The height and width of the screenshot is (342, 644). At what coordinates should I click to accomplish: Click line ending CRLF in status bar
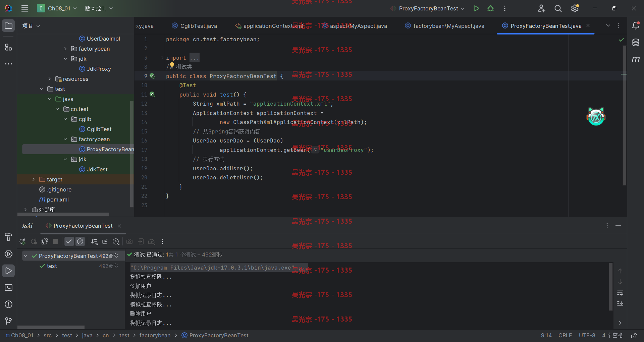(x=565, y=336)
